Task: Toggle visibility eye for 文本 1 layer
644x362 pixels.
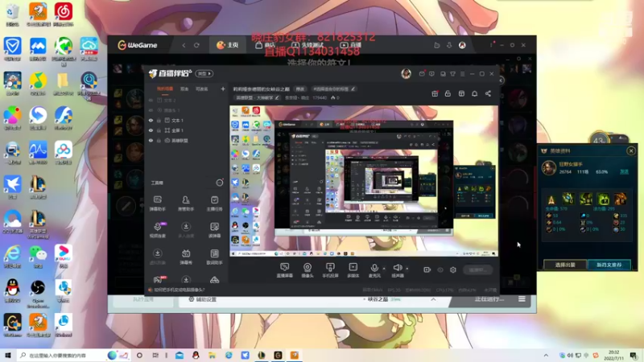Action: click(151, 120)
